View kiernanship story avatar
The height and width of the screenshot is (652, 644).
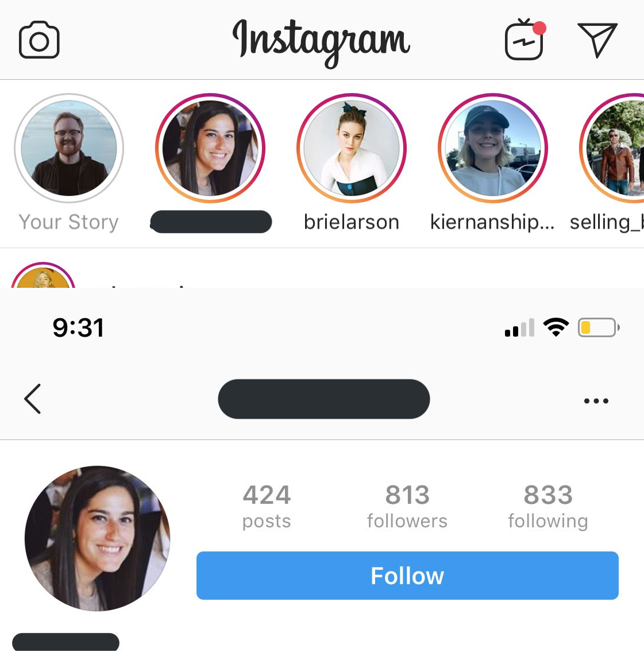[x=493, y=148]
